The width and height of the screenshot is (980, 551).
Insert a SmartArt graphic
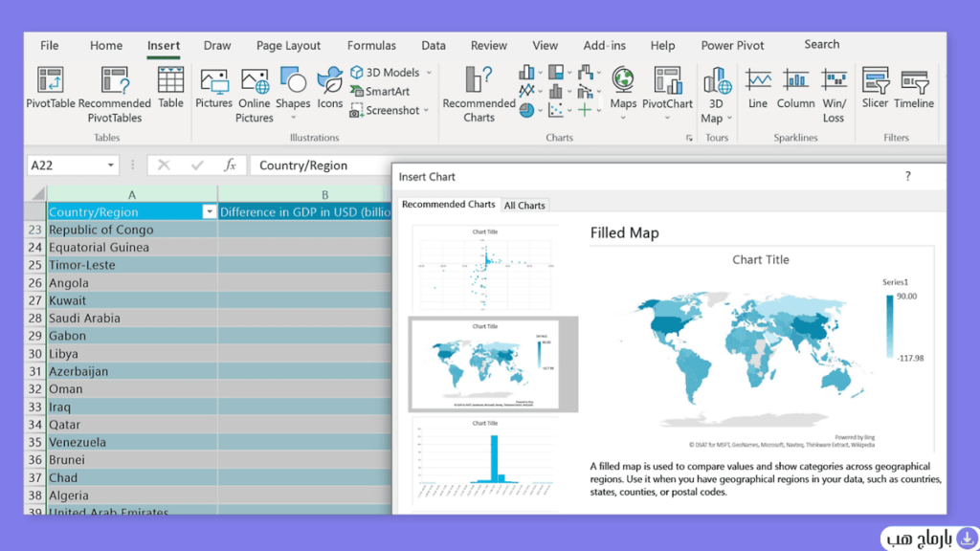(x=380, y=91)
